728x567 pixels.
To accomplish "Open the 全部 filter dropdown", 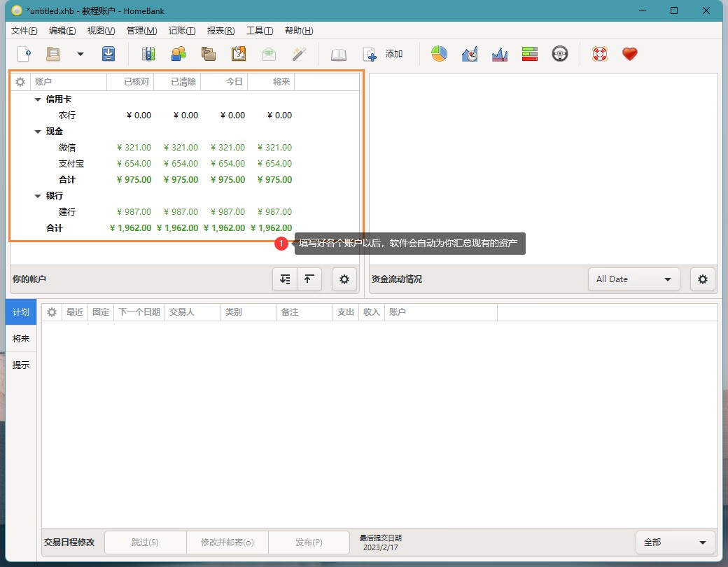I will coord(675,542).
